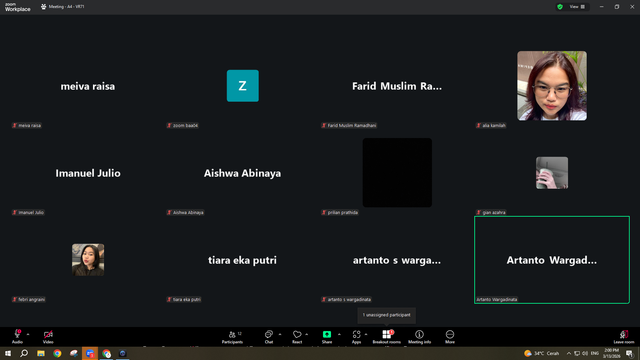This screenshot has width=640, height=360.
Task: Open the More options menu
Action: tap(450, 337)
